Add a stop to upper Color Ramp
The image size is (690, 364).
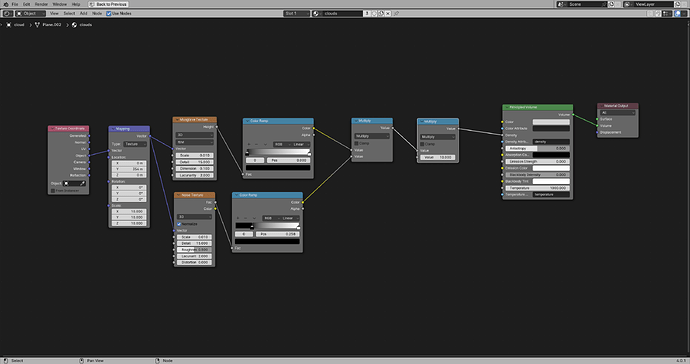tap(249, 144)
